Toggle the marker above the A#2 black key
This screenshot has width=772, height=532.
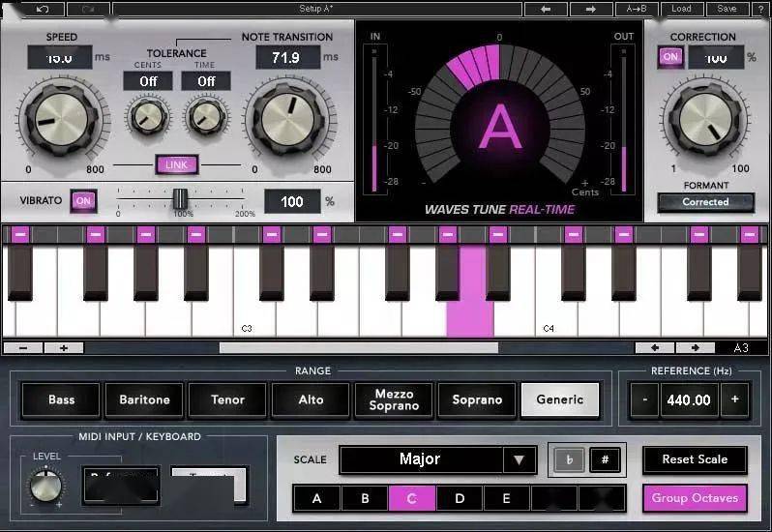point(196,235)
